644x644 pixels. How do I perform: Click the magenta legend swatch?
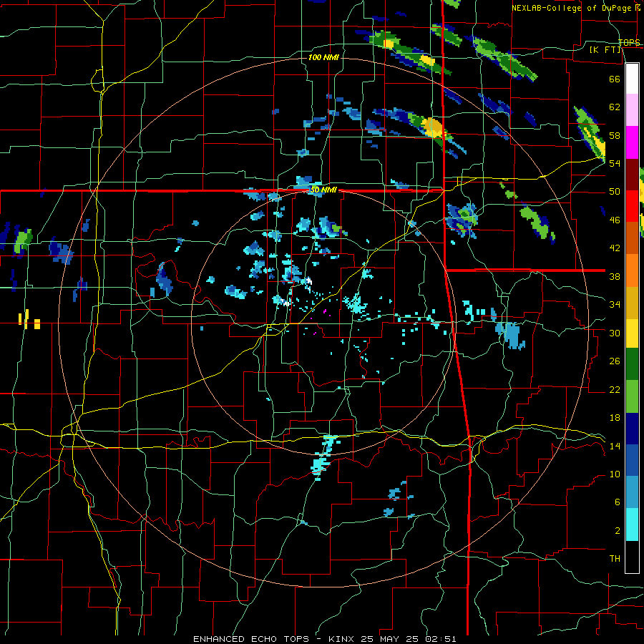pos(632,142)
